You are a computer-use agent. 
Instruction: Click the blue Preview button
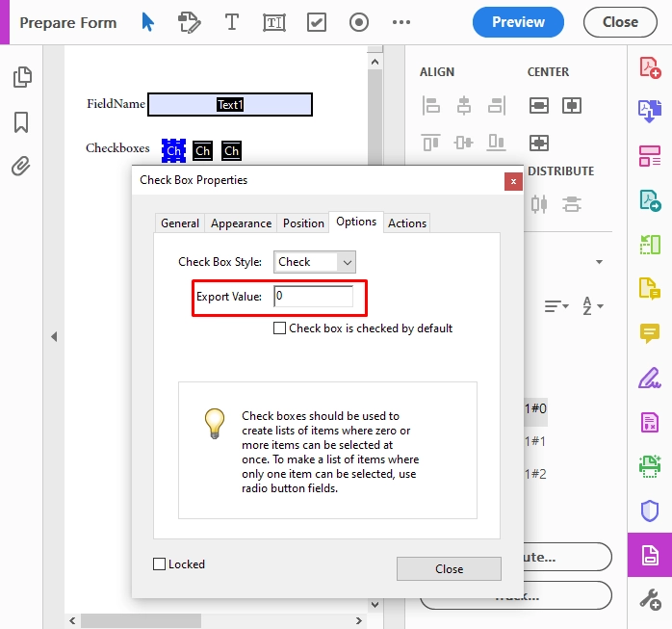518,22
